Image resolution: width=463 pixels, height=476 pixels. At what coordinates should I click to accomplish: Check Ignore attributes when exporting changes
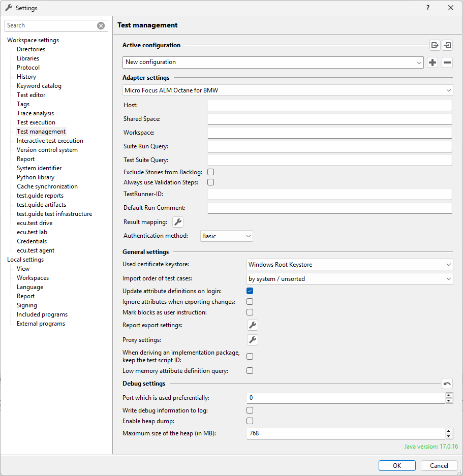point(250,301)
